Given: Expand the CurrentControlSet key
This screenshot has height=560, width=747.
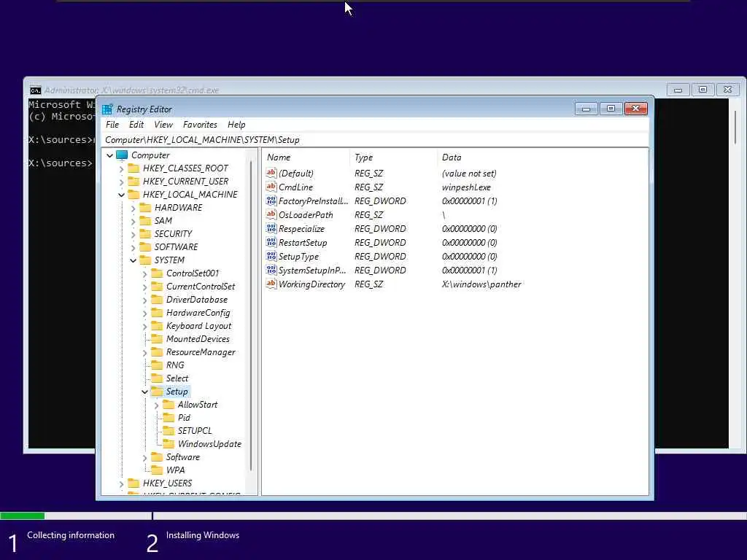Looking at the screenshot, I should (x=145, y=287).
